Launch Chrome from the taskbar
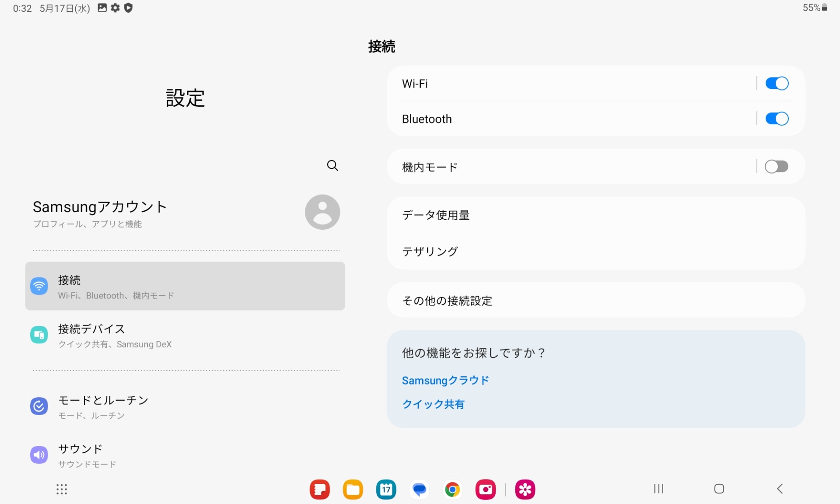 tap(452, 489)
